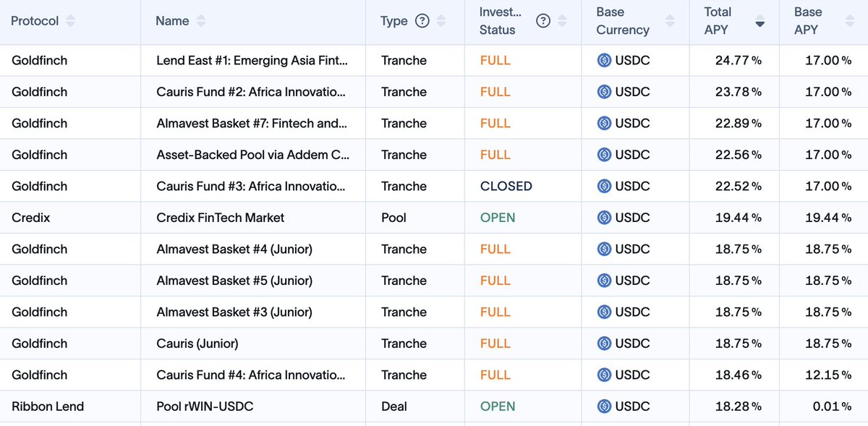This screenshot has width=868, height=426.
Task: Click USDC coin icon in Almavest Basket #7 row
Action: [x=604, y=124]
